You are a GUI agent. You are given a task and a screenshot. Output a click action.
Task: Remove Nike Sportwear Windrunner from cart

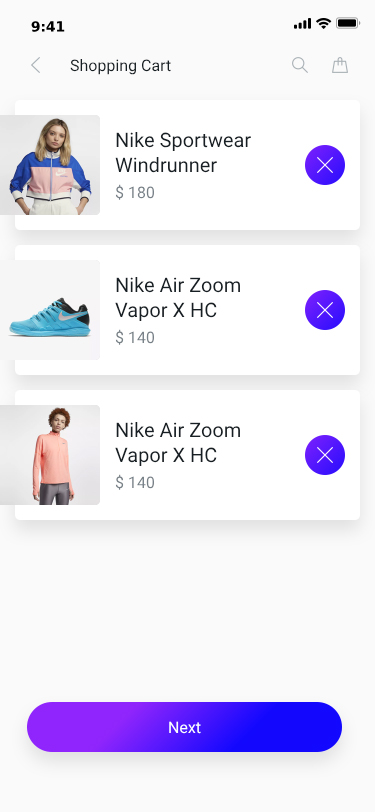[325, 165]
